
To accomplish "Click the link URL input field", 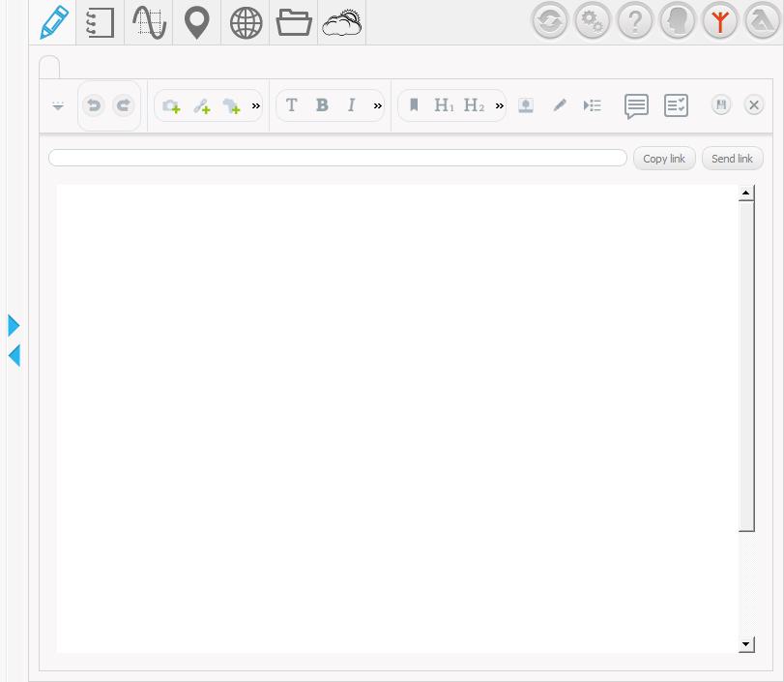I will 337,158.
